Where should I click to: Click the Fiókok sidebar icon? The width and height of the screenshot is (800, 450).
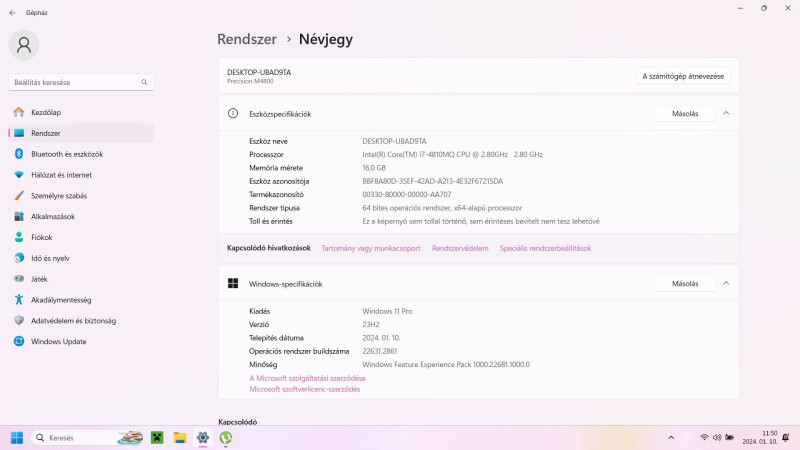19,237
